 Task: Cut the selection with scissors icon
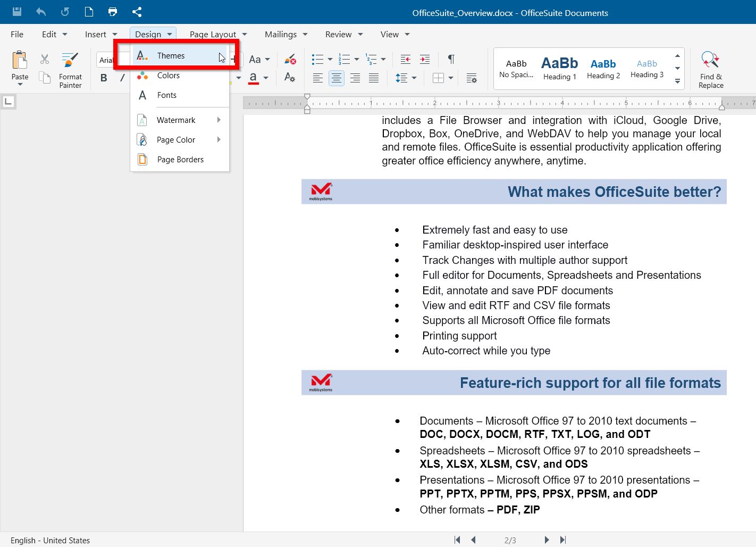pos(45,59)
